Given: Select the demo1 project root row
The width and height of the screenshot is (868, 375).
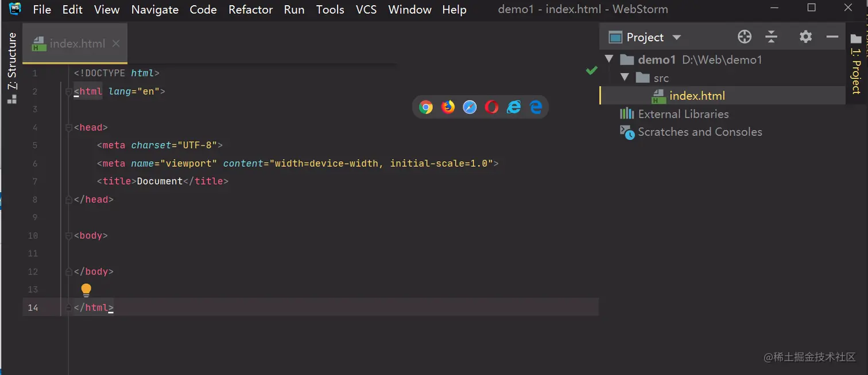Looking at the screenshot, I should [x=722, y=59].
